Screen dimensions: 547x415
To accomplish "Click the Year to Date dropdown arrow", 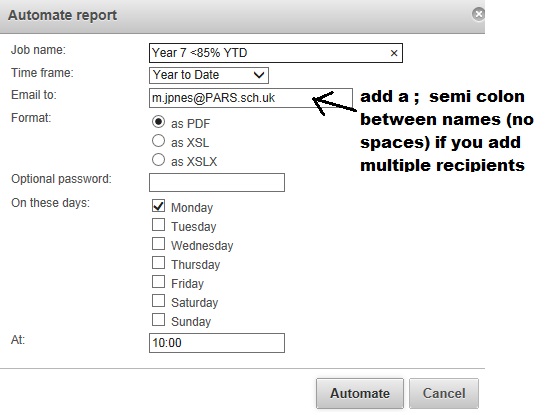I will pyautogui.click(x=259, y=75).
